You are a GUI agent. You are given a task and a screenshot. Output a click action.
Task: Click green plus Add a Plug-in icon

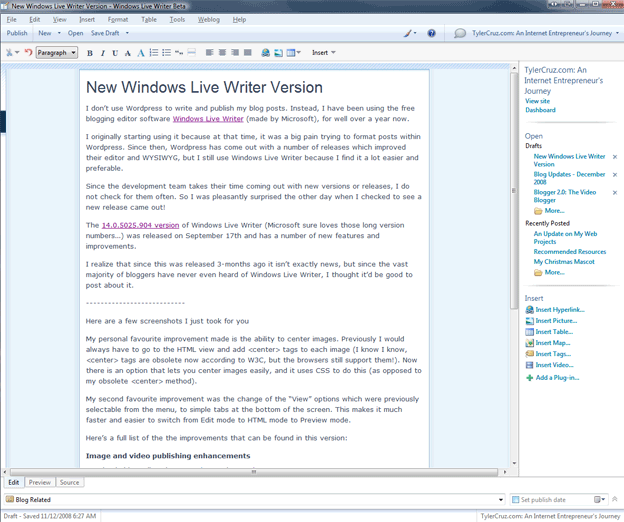529,378
